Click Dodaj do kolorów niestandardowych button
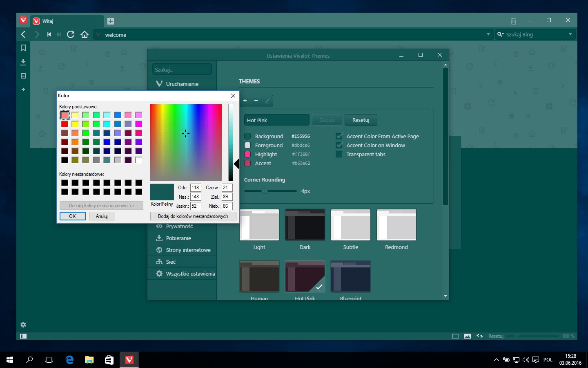Viewport: 588px width, 368px height. 193,216
